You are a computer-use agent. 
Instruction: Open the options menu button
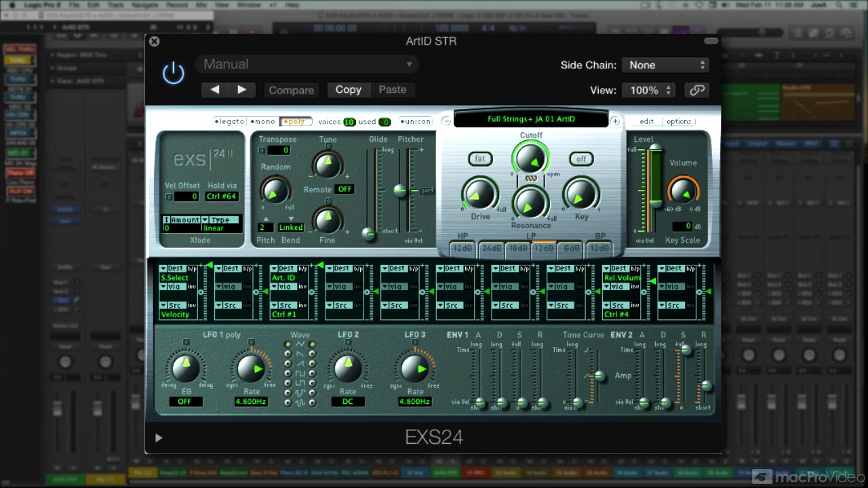[x=679, y=122]
